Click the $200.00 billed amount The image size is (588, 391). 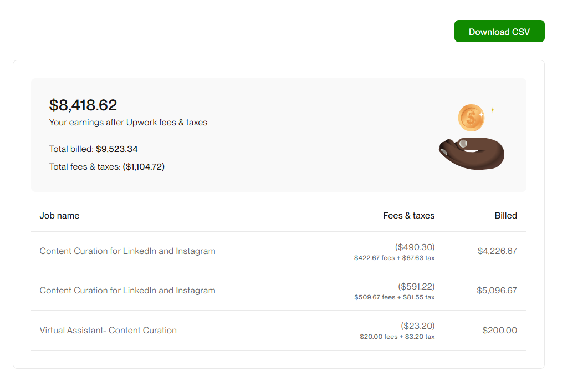pyautogui.click(x=499, y=331)
